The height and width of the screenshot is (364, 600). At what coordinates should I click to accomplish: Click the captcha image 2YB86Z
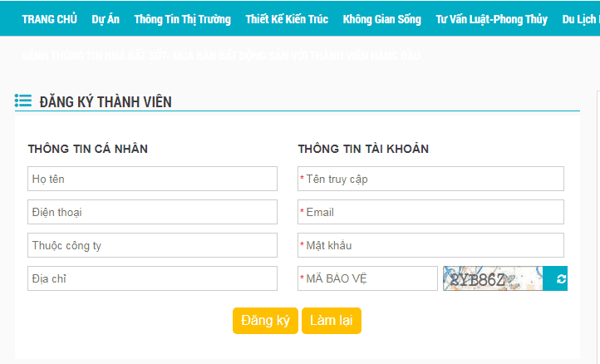493,278
